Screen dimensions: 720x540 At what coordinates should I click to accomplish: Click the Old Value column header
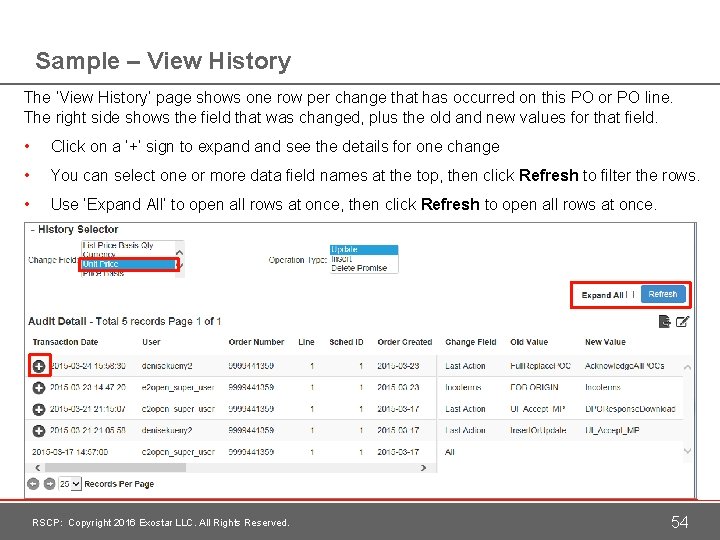[x=529, y=342]
